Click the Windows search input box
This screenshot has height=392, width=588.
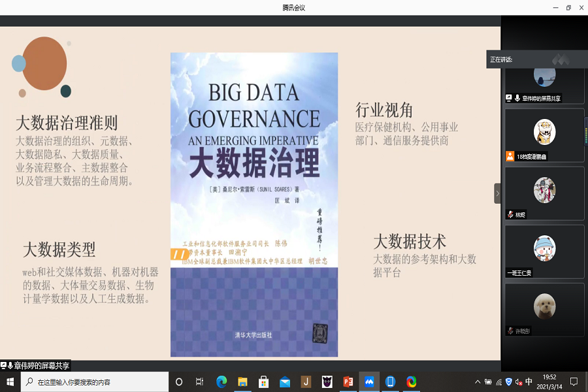point(95,382)
